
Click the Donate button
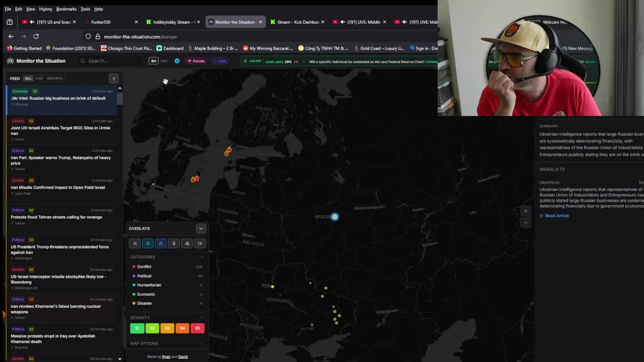(196, 61)
